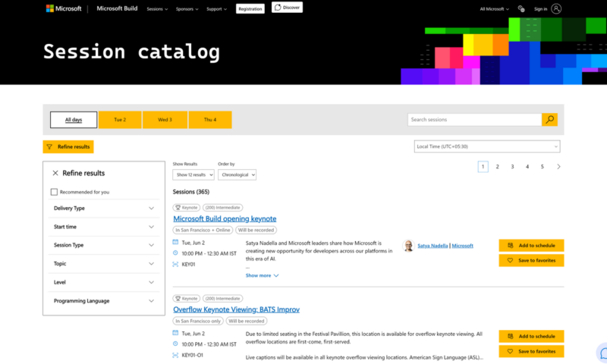
Task: Click the Keynote tag on opening keynote
Action: (x=186, y=208)
